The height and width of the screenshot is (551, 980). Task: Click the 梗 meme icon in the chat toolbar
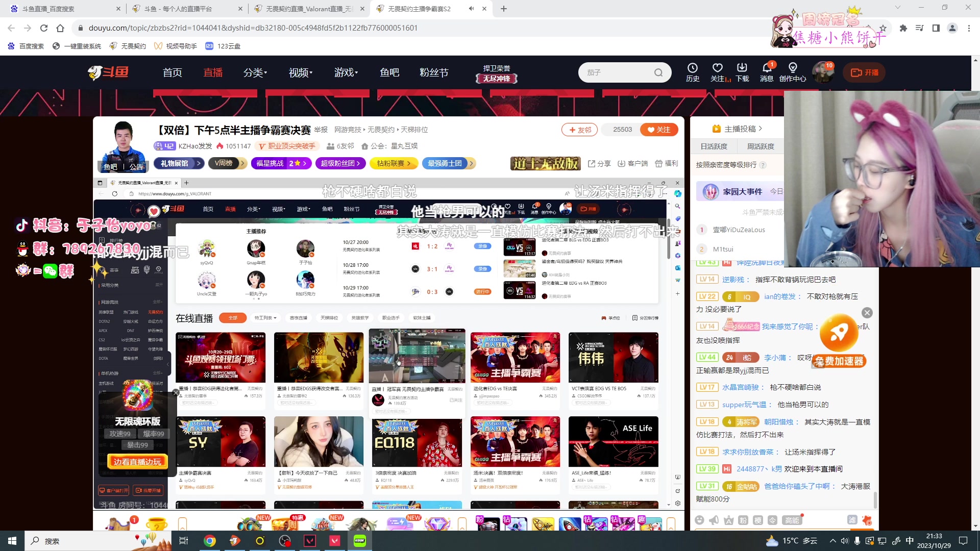(x=758, y=520)
